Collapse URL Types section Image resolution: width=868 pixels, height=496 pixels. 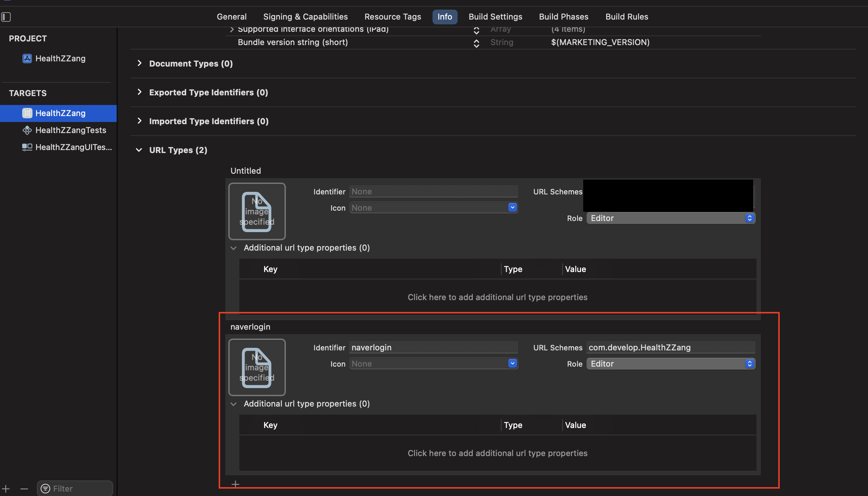[139, 150]
